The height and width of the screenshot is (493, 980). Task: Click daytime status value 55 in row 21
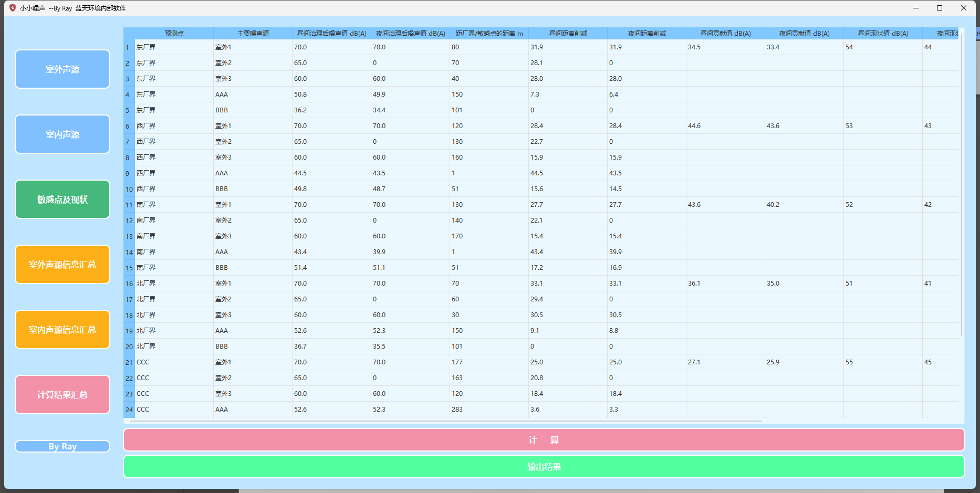[883, 362]
